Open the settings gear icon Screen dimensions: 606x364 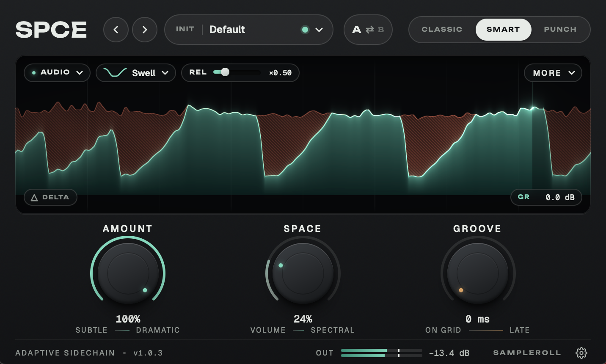[581, 353]
